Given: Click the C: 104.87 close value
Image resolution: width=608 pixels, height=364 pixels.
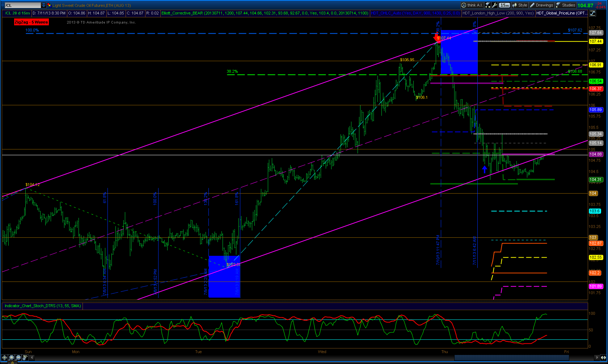Looking at the screenshot, I should pos(135,13).
